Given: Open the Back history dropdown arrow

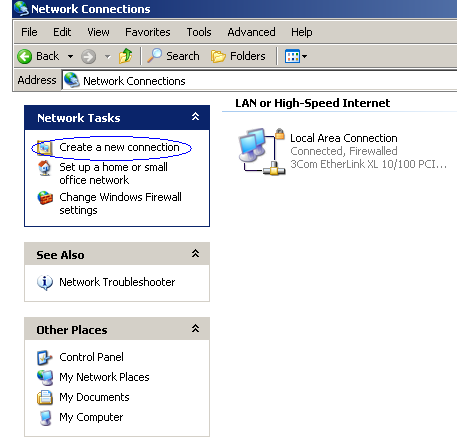Looking at the screenshot, I should point(70,56).
